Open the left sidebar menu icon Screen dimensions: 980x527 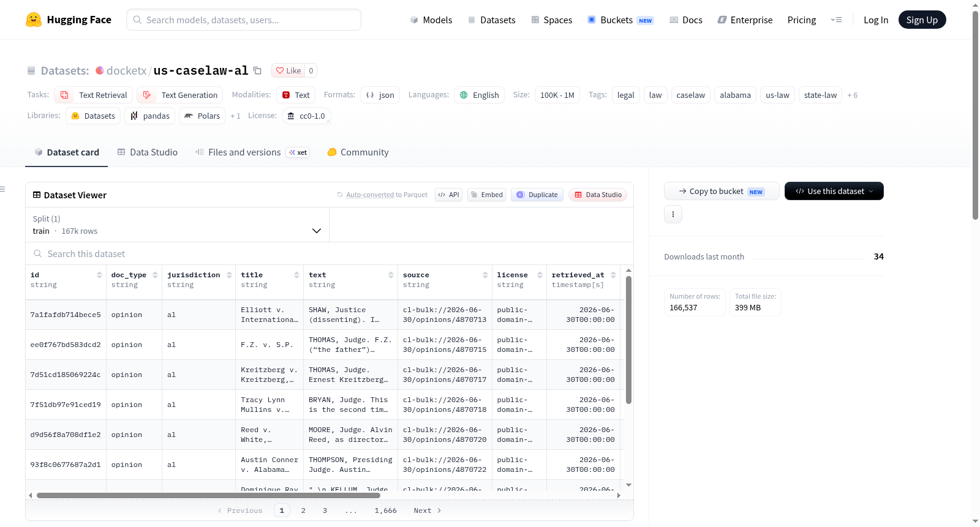tap(2, 189)
